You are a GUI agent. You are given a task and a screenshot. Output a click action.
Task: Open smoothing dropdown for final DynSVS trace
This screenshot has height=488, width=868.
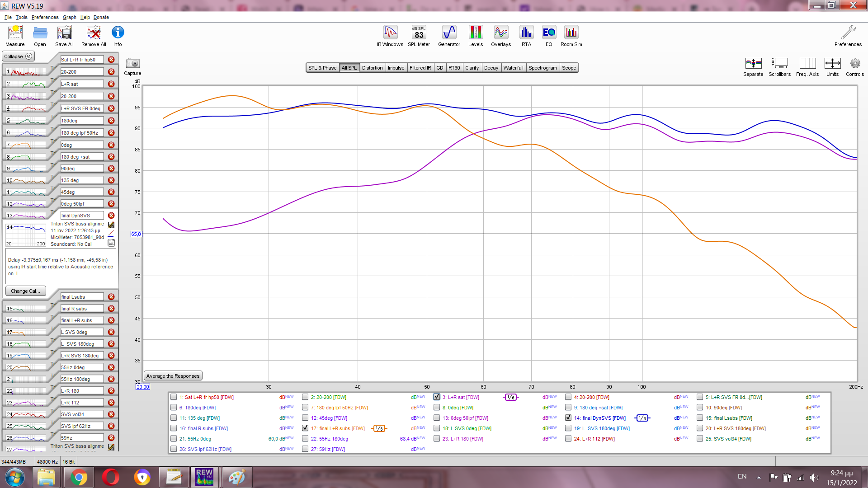tap(642, 418)
